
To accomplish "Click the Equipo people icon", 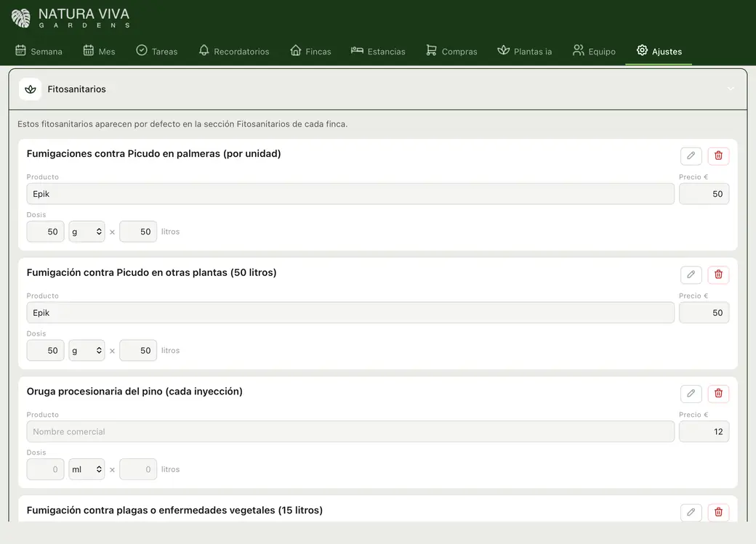I will (578, 50).
